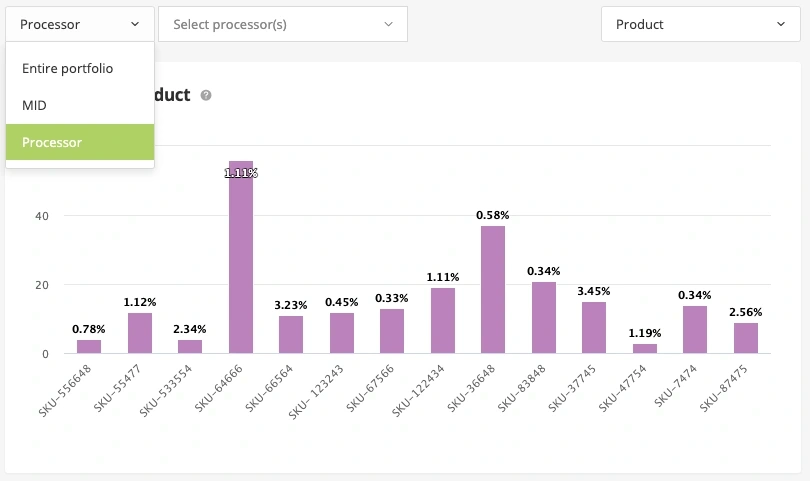
Task: Click the short SKU-47754 bar
Action: [645, 348]
